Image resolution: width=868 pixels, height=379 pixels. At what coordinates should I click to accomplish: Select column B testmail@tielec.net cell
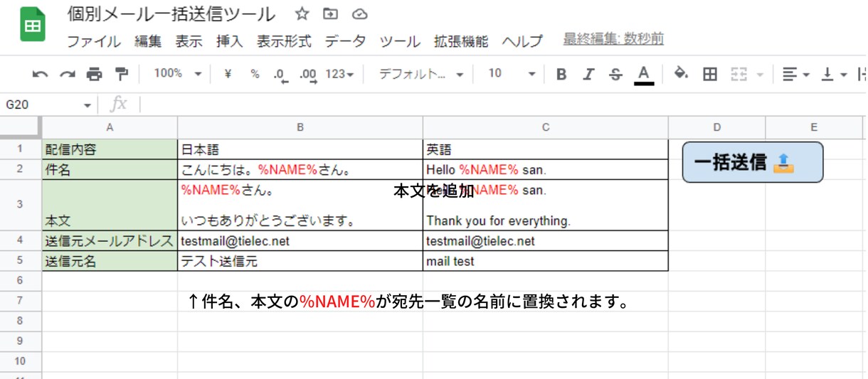pyautogui.click(x=300, y=241)
